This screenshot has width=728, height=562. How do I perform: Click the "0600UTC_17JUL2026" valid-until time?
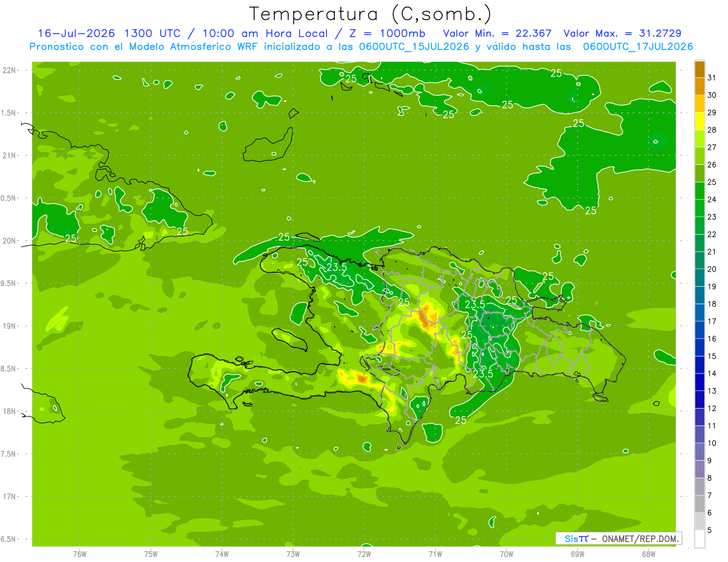pyautogui.click(x=638, y=47)
